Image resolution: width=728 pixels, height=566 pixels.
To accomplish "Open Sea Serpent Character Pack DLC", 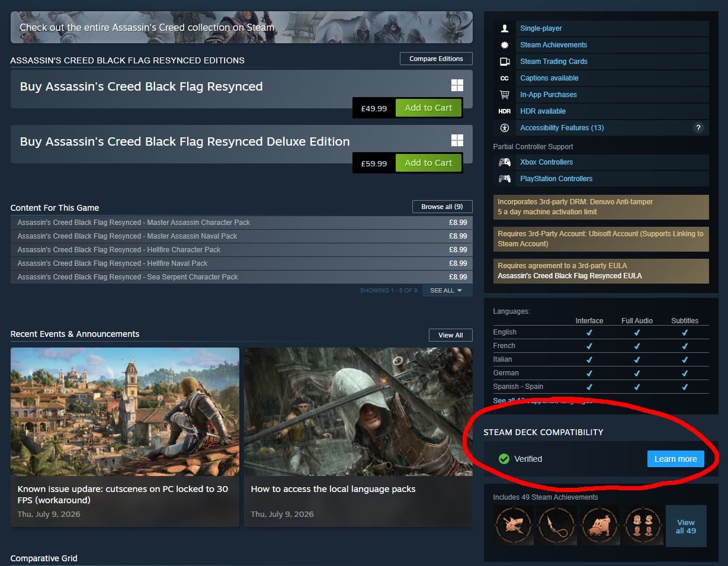I will point(242,277).
